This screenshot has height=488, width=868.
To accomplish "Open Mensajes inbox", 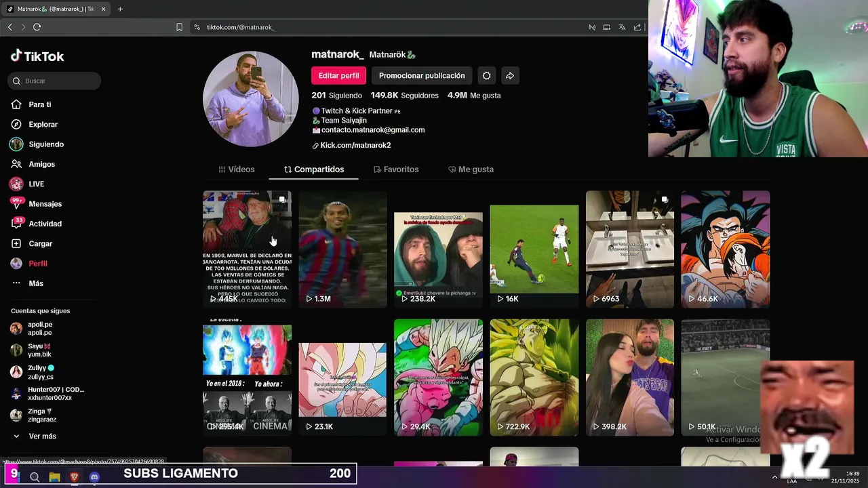I will (37, 204).
